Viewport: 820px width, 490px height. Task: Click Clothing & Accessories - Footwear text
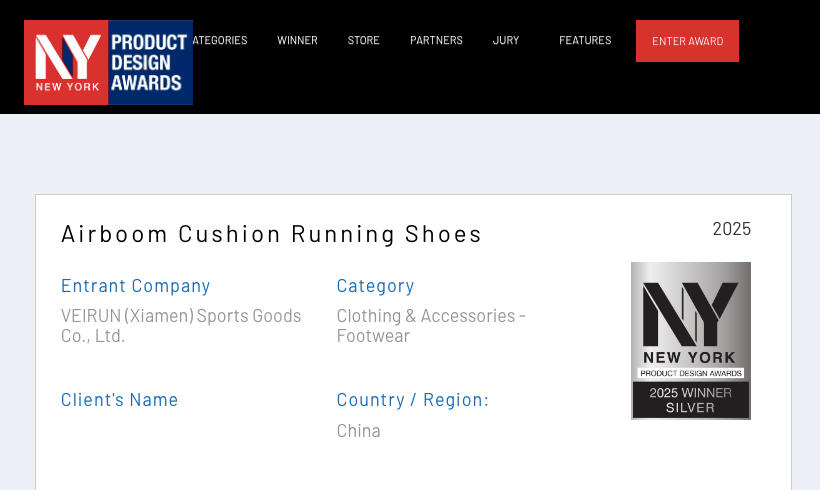pyautogui.click(x=431, y=325)
